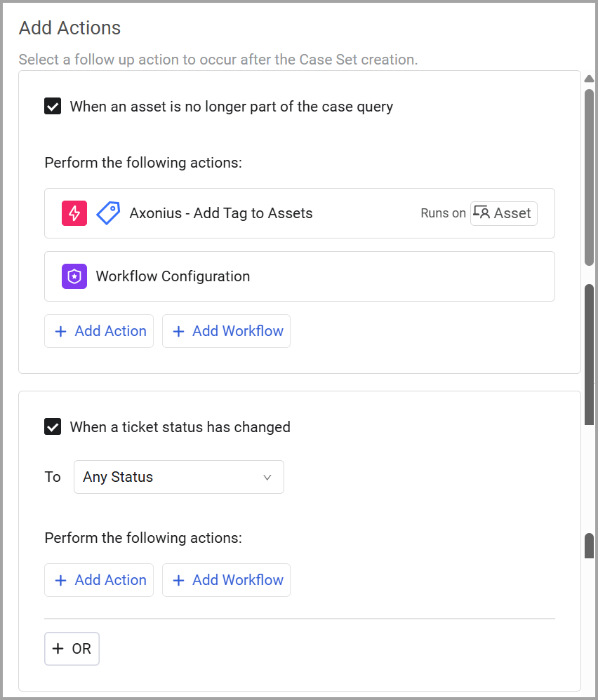Viewport: 598px width, 700px height.
Task: Click the purple Workflow Configuration shield icon
Action: (x=74, y=276)
